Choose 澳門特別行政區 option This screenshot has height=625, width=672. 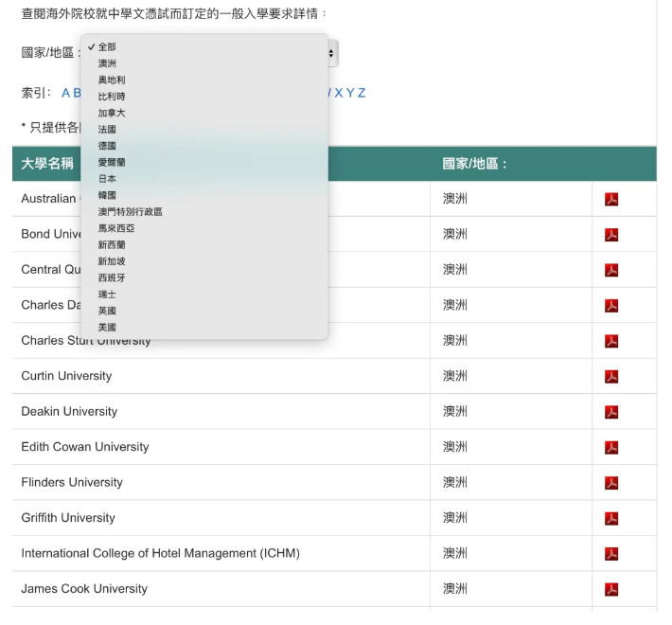204,212
